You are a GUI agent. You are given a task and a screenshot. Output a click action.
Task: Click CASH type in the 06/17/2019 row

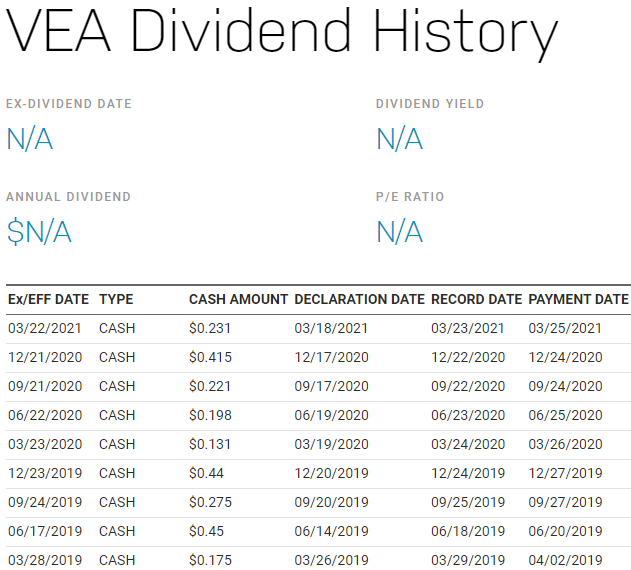(x=117, y=531)
